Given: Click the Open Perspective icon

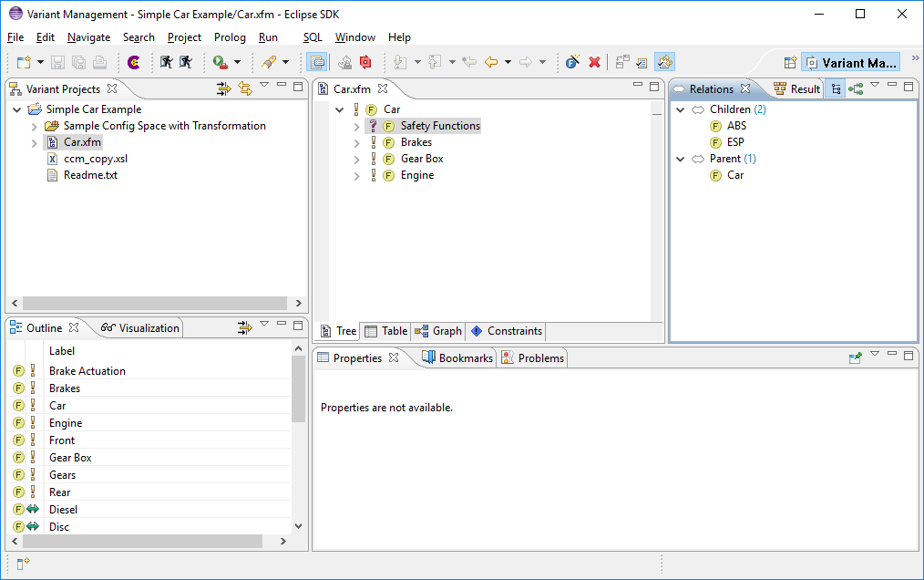Looking at the screenshot, I should click(790, 63).
